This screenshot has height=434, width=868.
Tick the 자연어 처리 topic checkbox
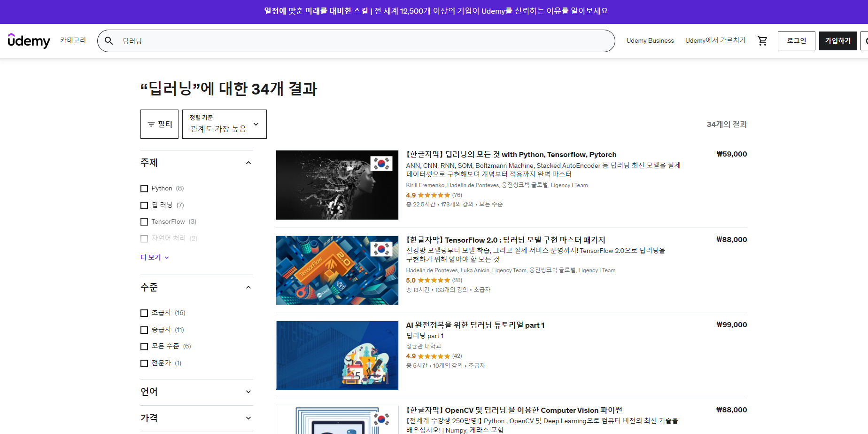click(x=144, y=239)
